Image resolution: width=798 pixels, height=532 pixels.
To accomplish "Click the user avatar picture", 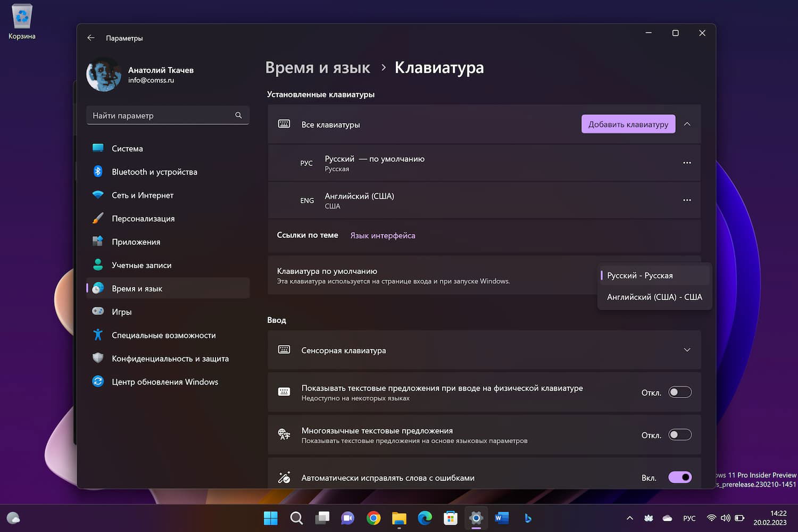I will (x=104, y=74).
